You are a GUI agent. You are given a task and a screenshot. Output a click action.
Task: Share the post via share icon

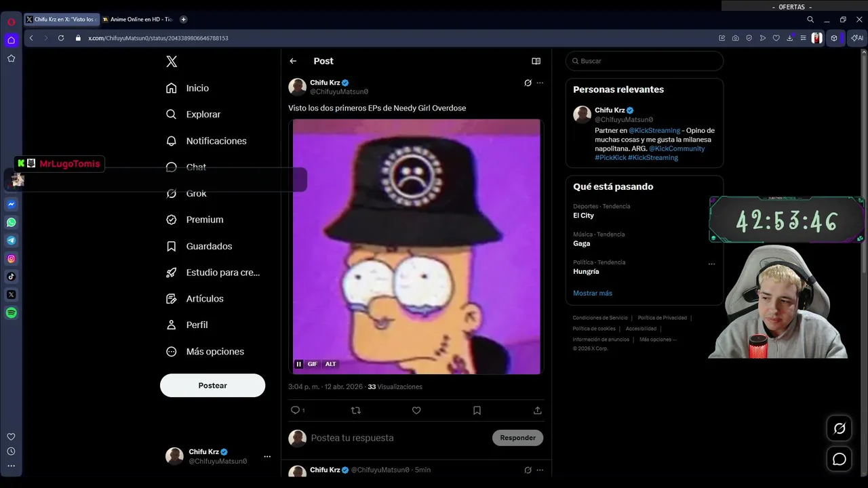pos(538,410)
